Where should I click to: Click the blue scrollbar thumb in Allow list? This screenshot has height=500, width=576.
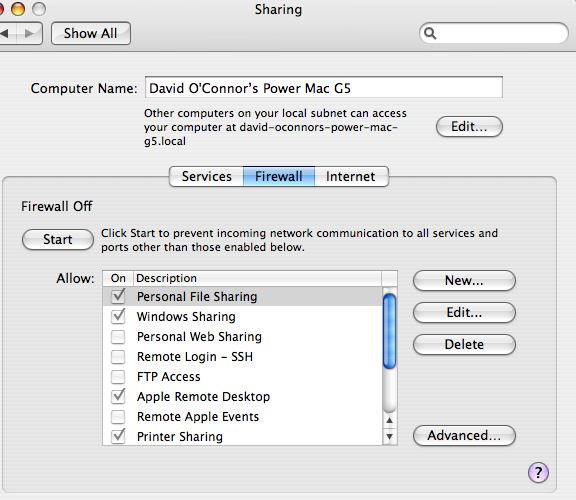[x=389, y=331]
